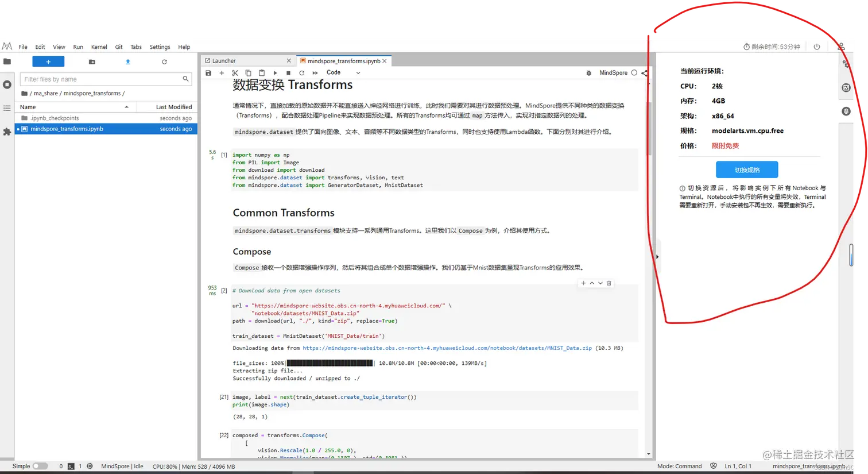Go to ma_share in breadcrumb path
868x474 pixels.
click(x=45, y=93)
